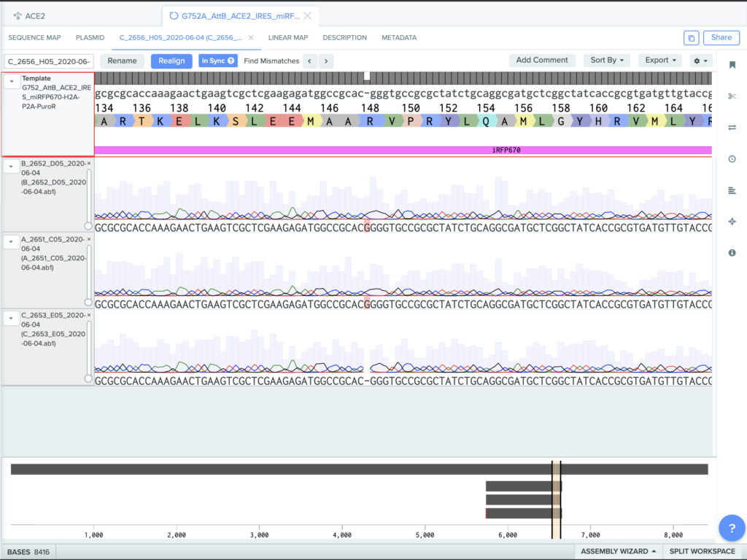The image size is (747, 560).
Task: Switch to the Metadata tab
Action: 399,38
